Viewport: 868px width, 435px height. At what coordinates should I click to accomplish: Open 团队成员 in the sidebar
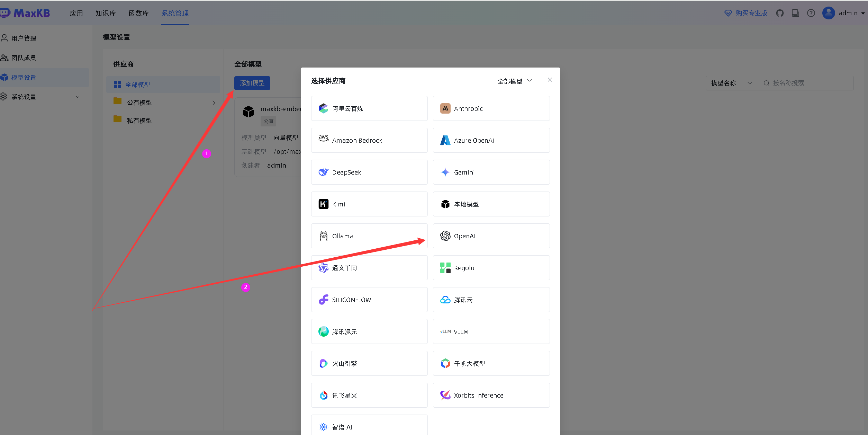(23, 57)
